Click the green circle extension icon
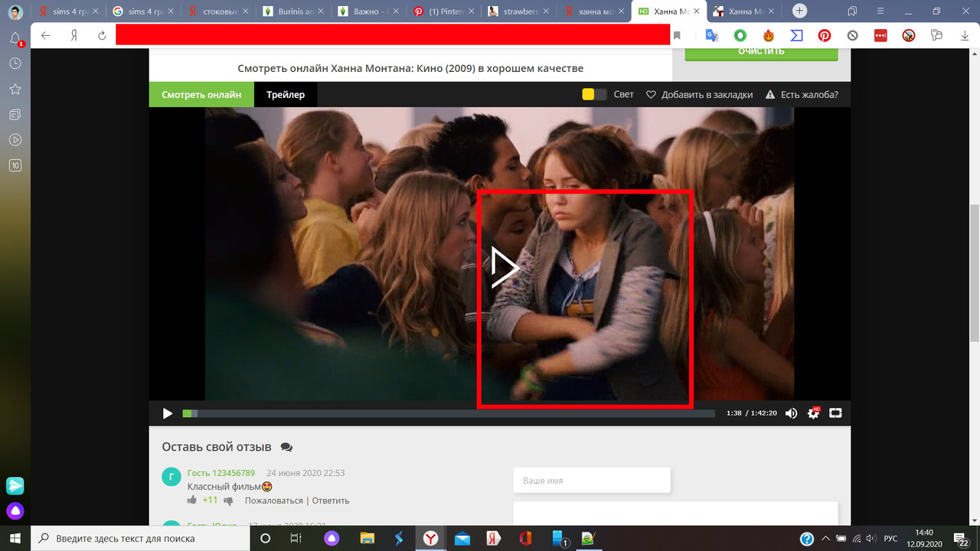This screenshot has height=551, width=980. [740, 35]
